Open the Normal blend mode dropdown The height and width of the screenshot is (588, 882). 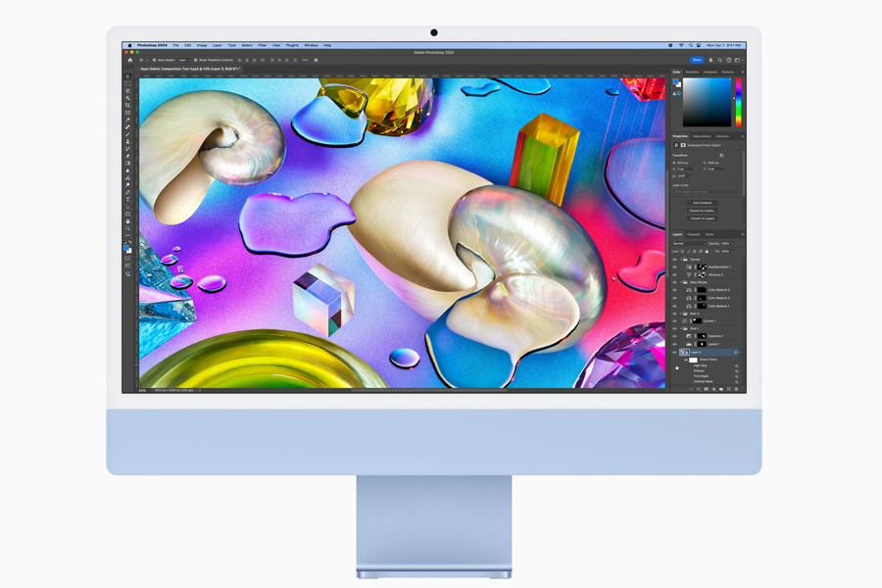(689, 244)
